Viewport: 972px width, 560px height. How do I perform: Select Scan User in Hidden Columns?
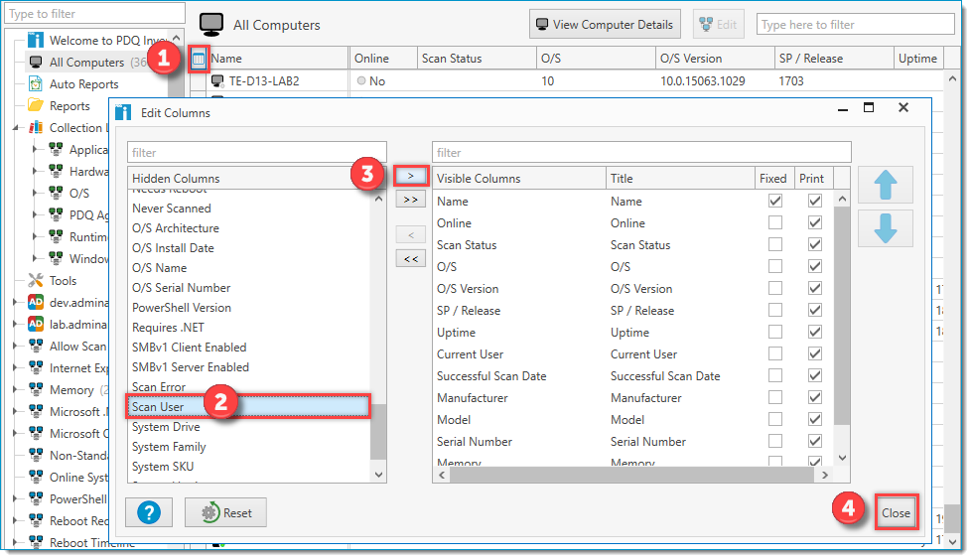159,407
